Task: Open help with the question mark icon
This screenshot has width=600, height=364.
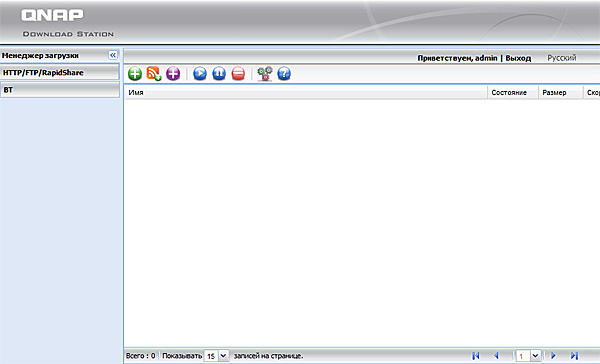Action: point(284,73)
